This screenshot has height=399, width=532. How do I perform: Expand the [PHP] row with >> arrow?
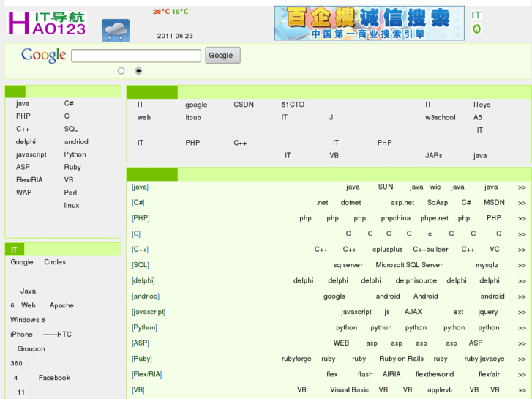click(522, 219)
